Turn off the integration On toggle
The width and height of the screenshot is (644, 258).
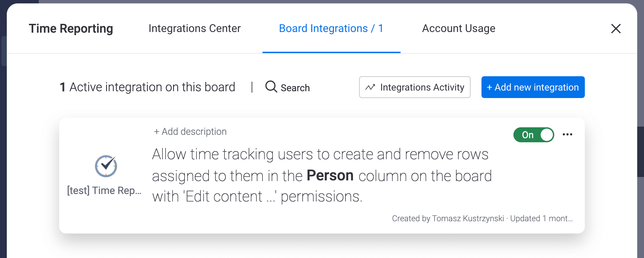pos(533,135)
